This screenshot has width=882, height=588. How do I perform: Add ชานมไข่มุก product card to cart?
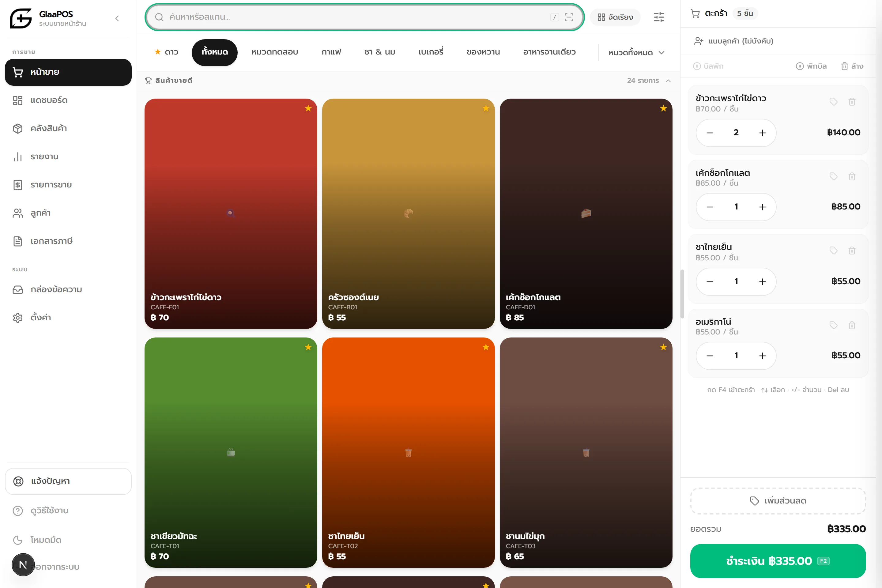586,452
